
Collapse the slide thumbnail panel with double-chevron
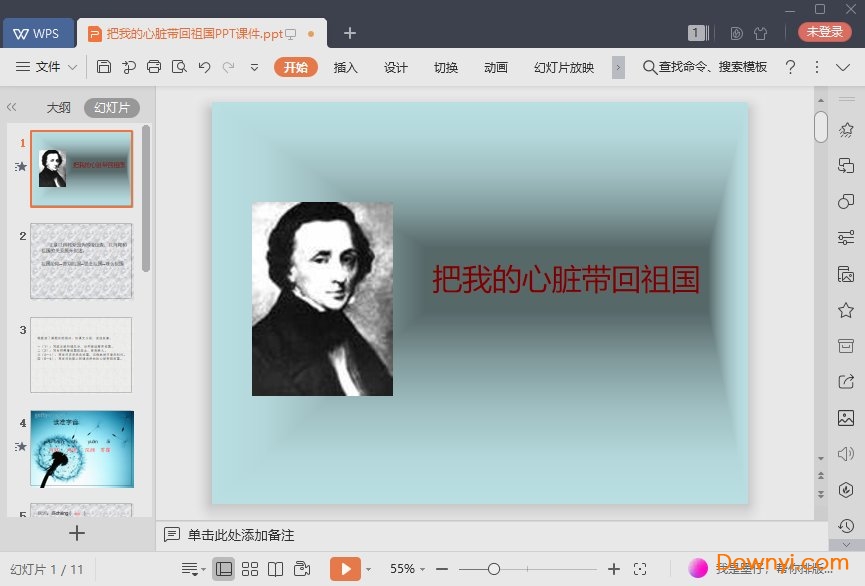point(12,107)
